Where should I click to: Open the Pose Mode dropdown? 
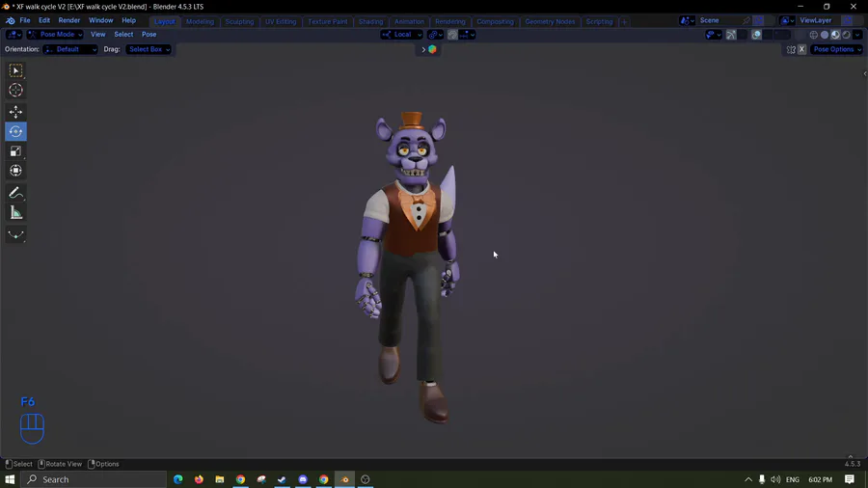click(55, 35)
